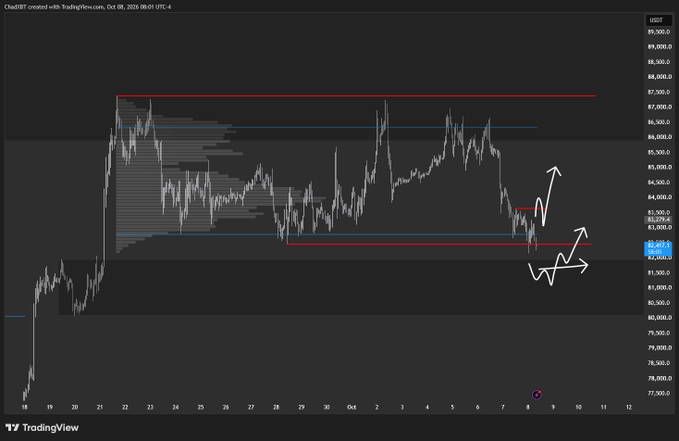This screenshot has width=679, height=441.
Task: Click date axis label 30
Action: (x=327, y=407)
